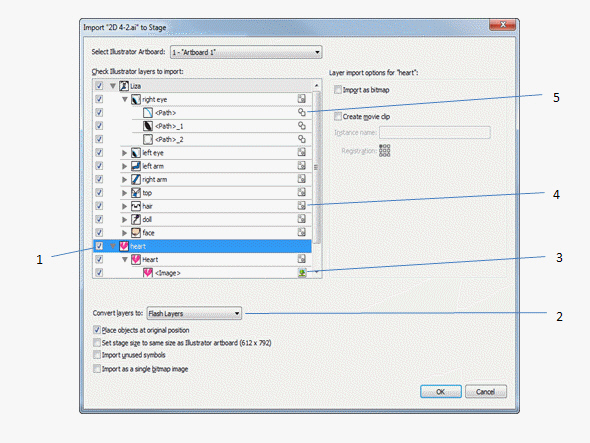The image size is (590, 443).
Task: Uncheck the right eye layer checkbox
Action: [x=99, y=99]
